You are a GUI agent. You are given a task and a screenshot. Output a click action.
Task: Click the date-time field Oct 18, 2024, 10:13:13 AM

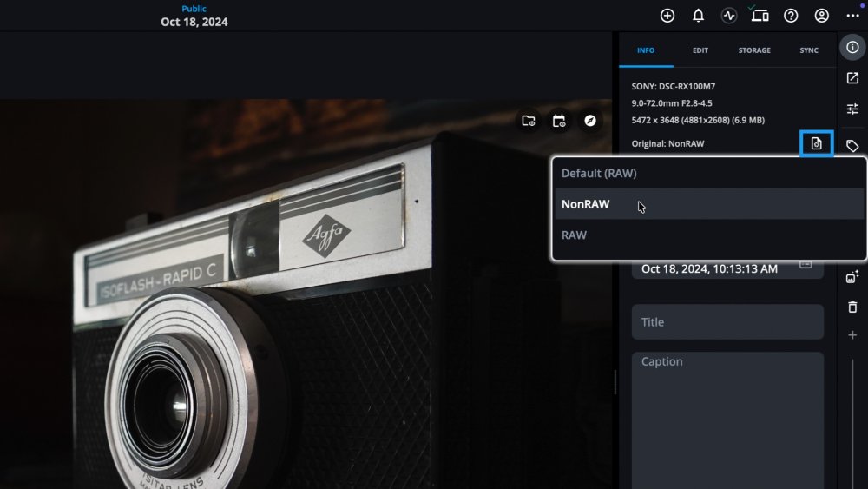point(727,269)
